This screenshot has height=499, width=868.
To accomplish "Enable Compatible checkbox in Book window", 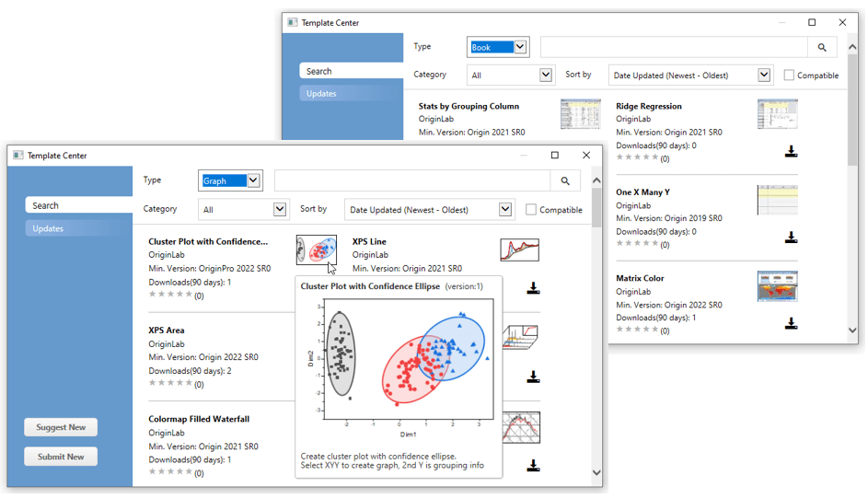I will point(789,75).
